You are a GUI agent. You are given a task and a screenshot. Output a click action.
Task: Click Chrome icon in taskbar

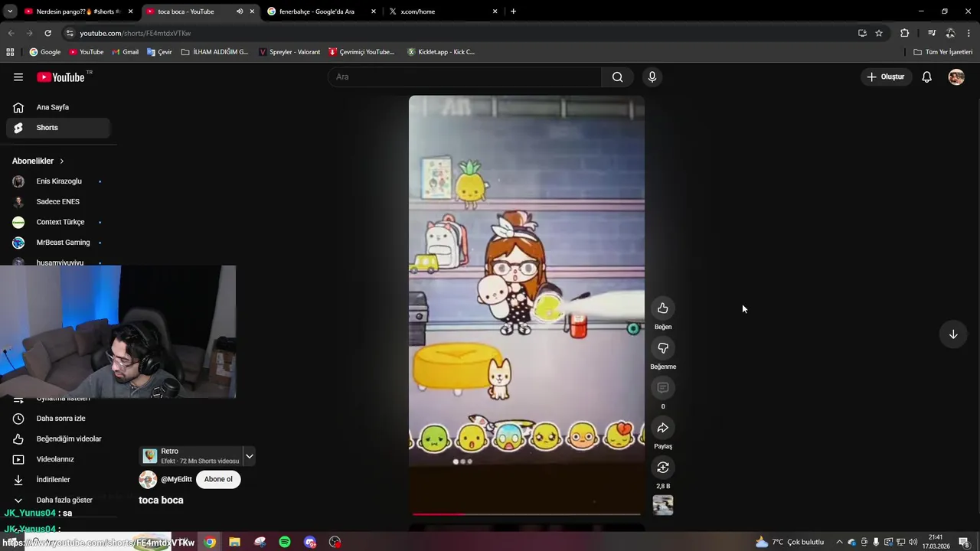point(210,542)
